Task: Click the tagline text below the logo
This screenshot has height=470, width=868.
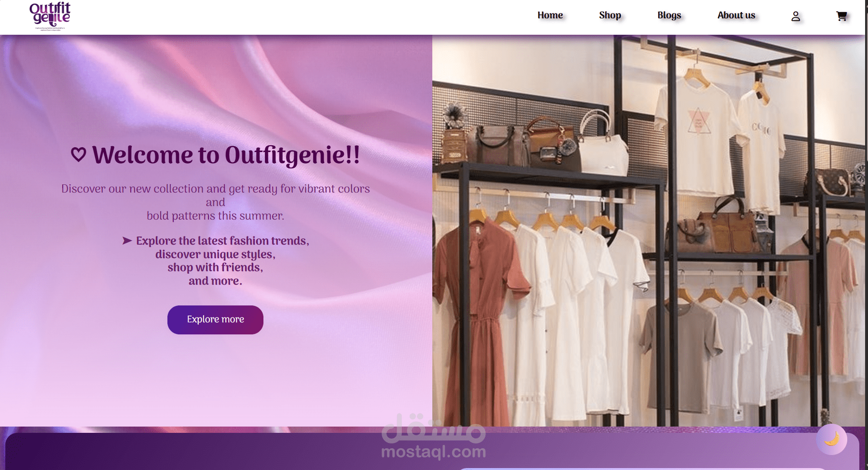Action: 51,28
